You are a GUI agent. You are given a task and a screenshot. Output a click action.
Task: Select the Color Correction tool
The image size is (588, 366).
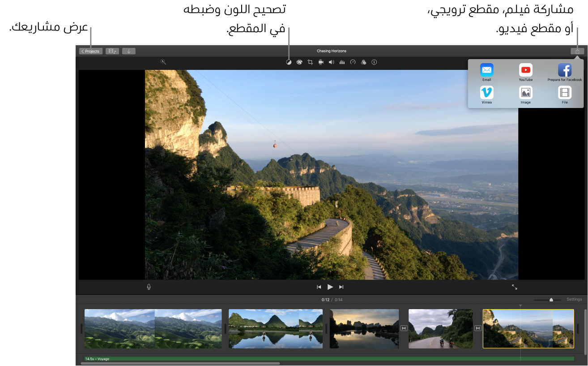click(x=289, y=62)
